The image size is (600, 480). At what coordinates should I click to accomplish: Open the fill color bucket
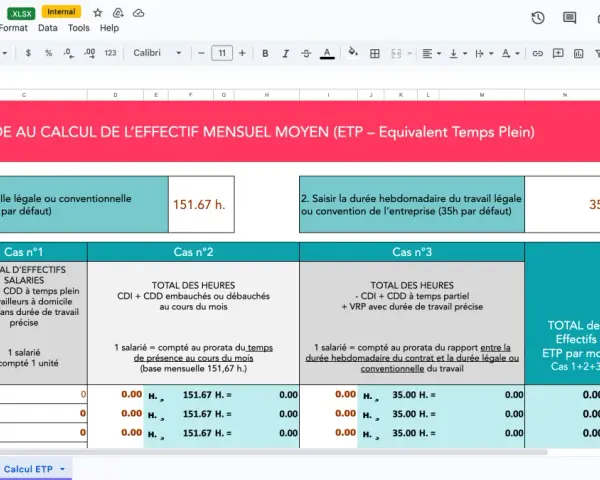click(x=353, y=52)
